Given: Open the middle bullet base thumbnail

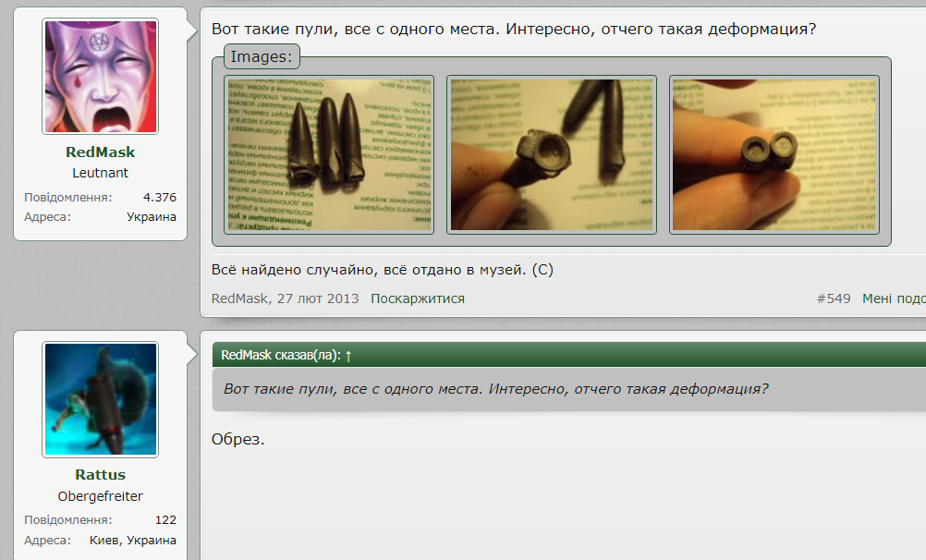Looking at the screenshot, I should (x=552, y=154).
